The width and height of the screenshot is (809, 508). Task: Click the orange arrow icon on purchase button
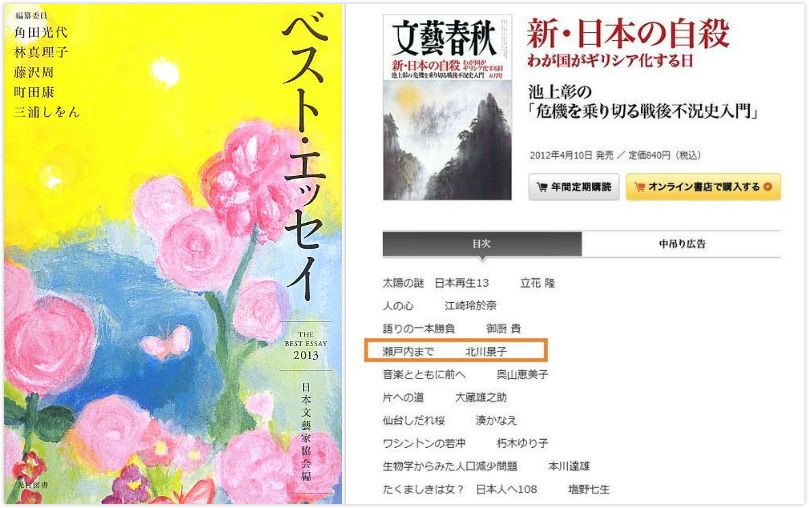[768, 187]
